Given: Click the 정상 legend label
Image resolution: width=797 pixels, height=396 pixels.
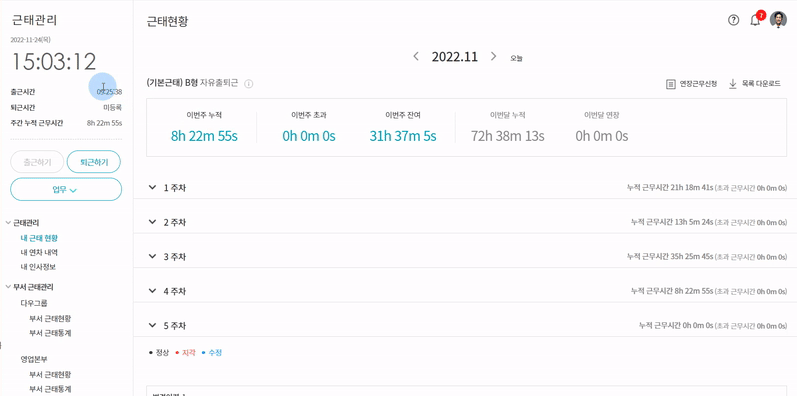Looking at the screenshot, I should tap(162, 352).
